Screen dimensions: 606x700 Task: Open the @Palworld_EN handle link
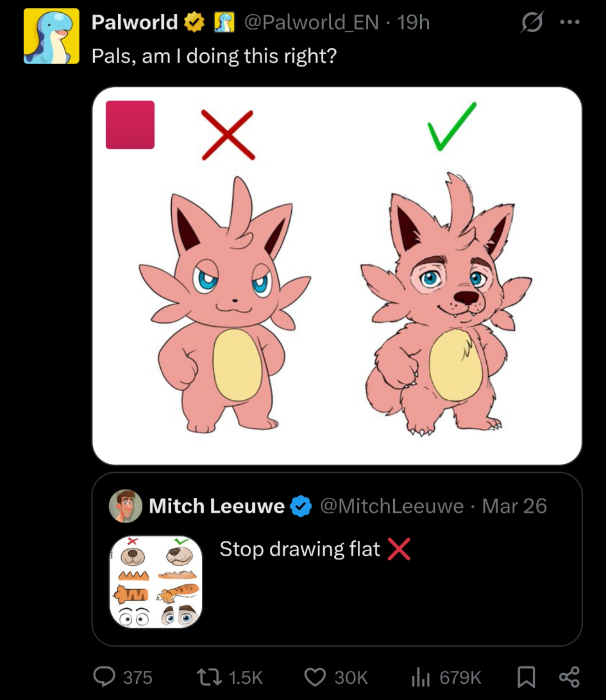click(311, 23)
